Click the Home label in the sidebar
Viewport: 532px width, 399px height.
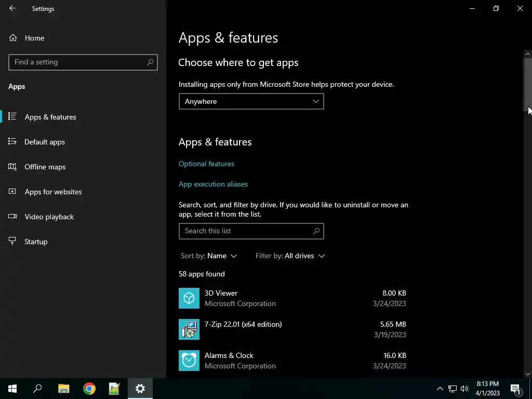tap(34, 38)
